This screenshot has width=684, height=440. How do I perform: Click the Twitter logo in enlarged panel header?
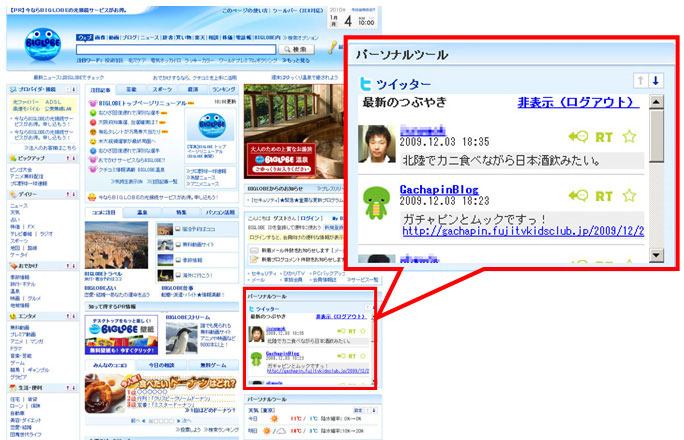(x=366, y=83)
